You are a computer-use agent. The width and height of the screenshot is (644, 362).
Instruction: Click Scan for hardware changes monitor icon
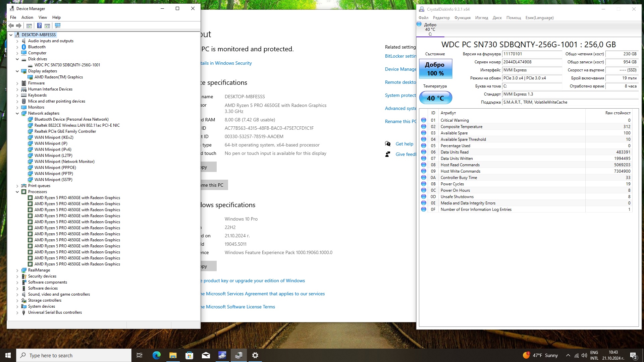(58, 25)
